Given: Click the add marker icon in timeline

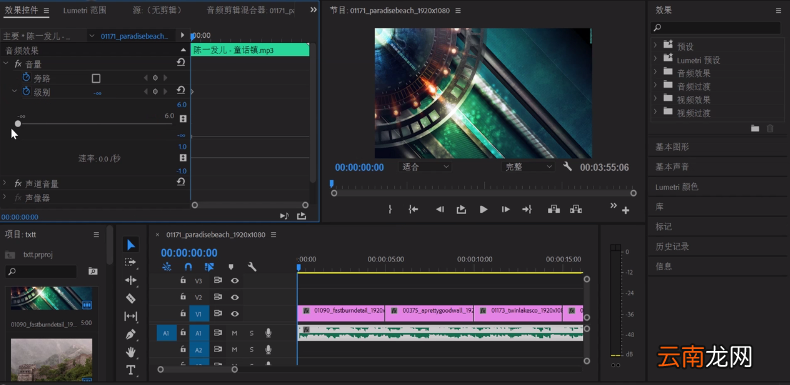Looking at the screenshot, I should 231,267.
